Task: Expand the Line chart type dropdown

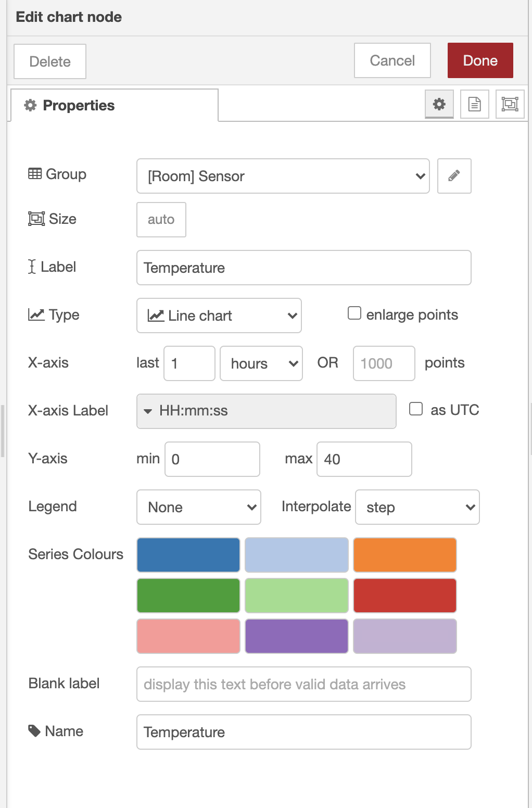Action: click(219, 315)
